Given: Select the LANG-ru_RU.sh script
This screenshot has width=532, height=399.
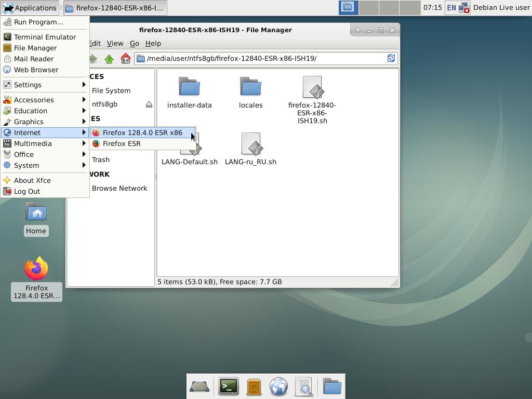Looking at the screenshot, I should [x=250, y=149].
